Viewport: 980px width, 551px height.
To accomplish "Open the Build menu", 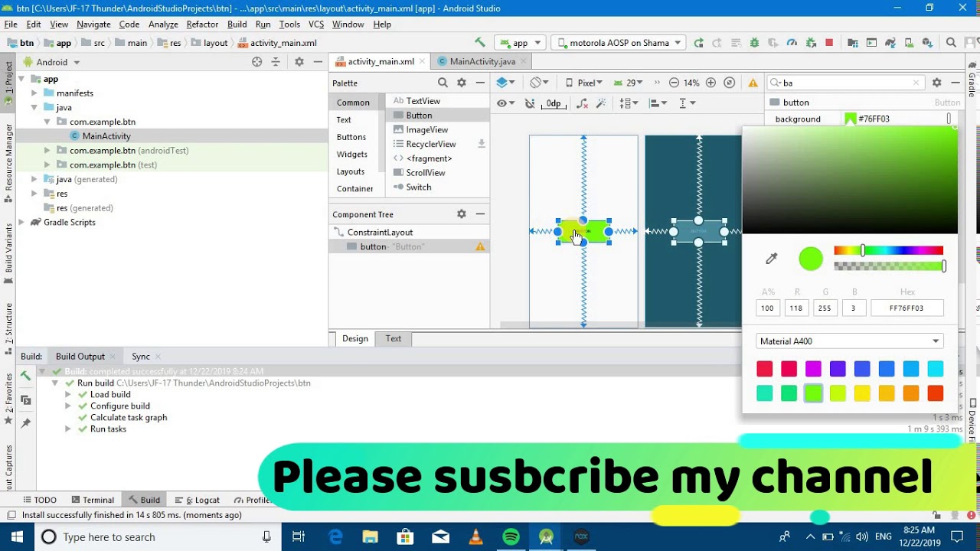I will (237, 24).
